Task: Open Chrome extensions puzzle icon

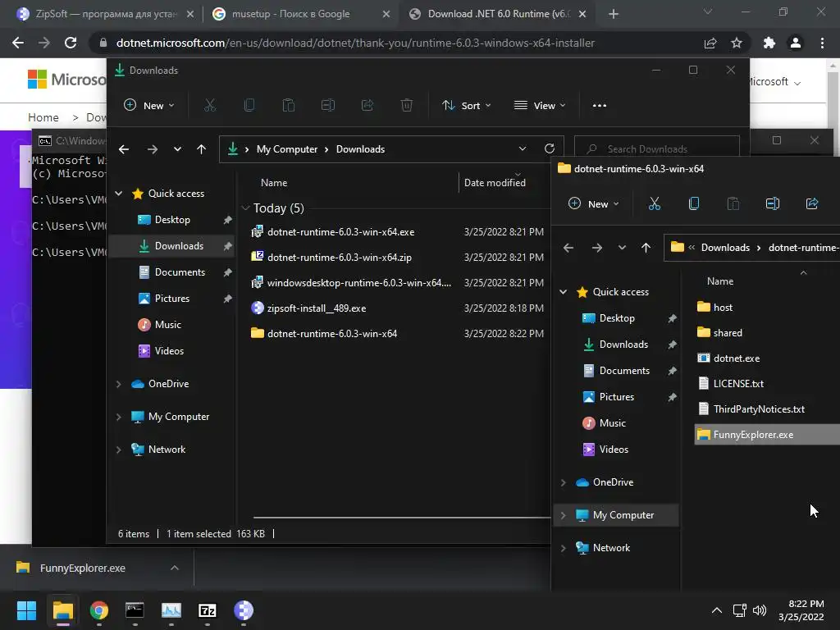Action: [x=769, y=43]
